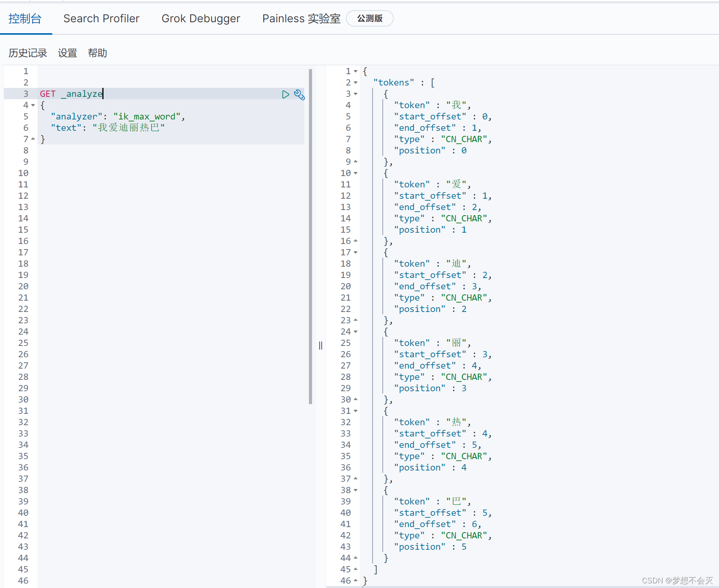Click fold end marker at output line 46
The width and height of the screenshot is (719, 588).
(x=355, y=581)
